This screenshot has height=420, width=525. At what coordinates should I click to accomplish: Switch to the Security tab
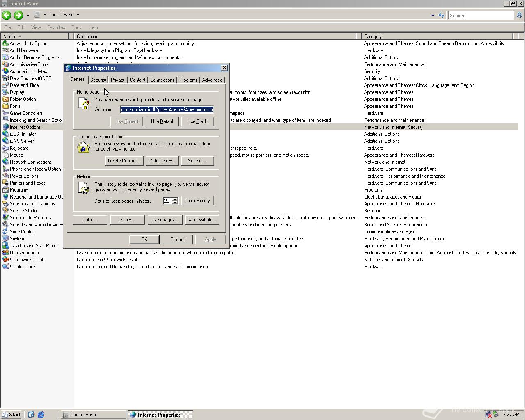point(98,80)
